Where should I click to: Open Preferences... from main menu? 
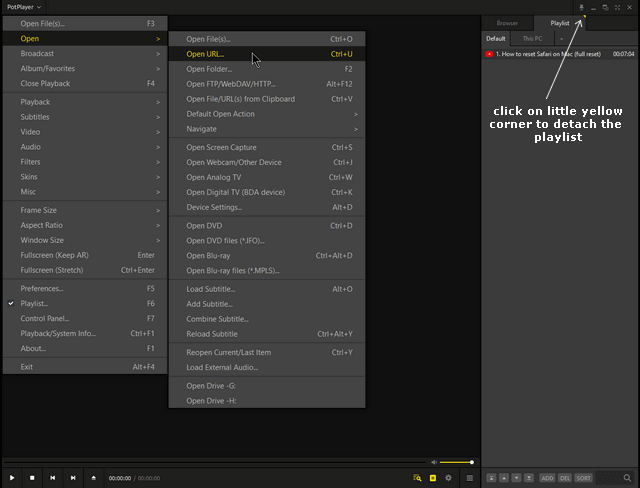click(85, 288)
